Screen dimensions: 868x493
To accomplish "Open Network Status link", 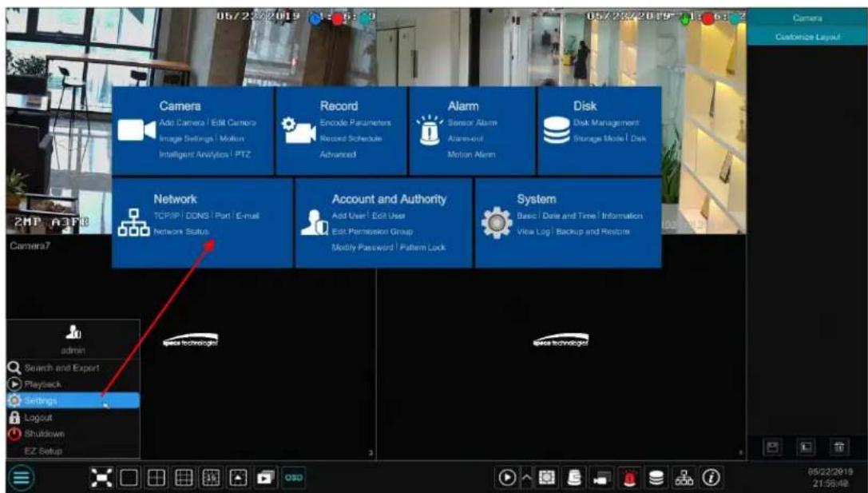I will click(181, 232).
